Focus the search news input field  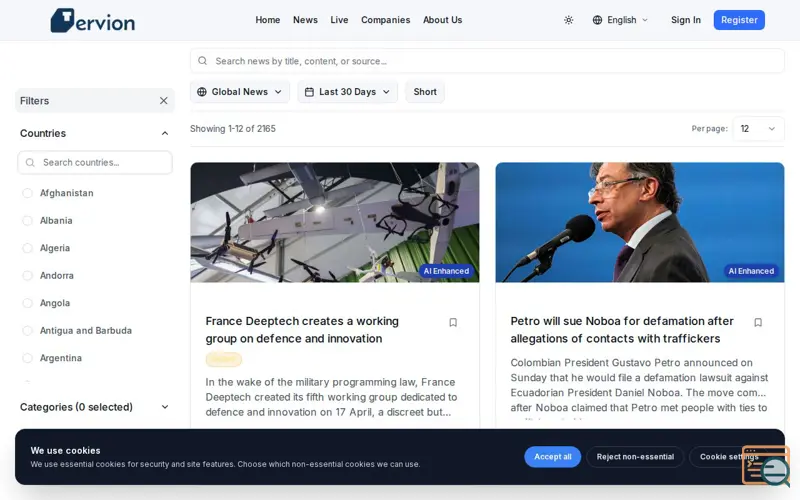(487, 61)
